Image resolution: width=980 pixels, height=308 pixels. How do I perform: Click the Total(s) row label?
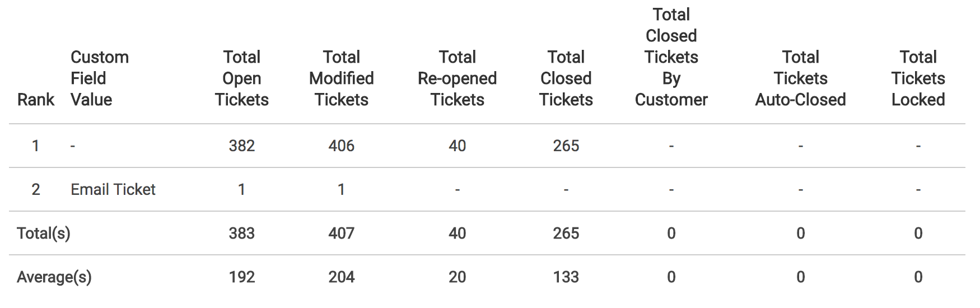coord(44,233)
